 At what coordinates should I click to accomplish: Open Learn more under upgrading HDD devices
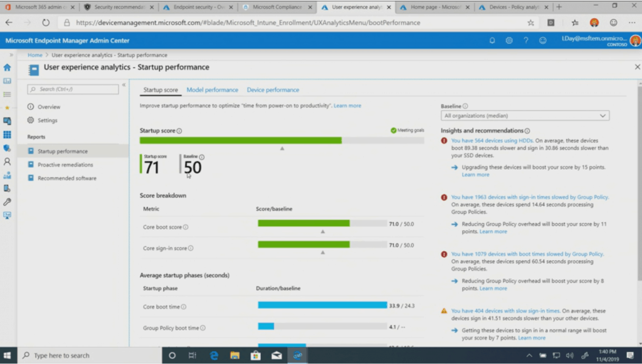click(475, 175)
